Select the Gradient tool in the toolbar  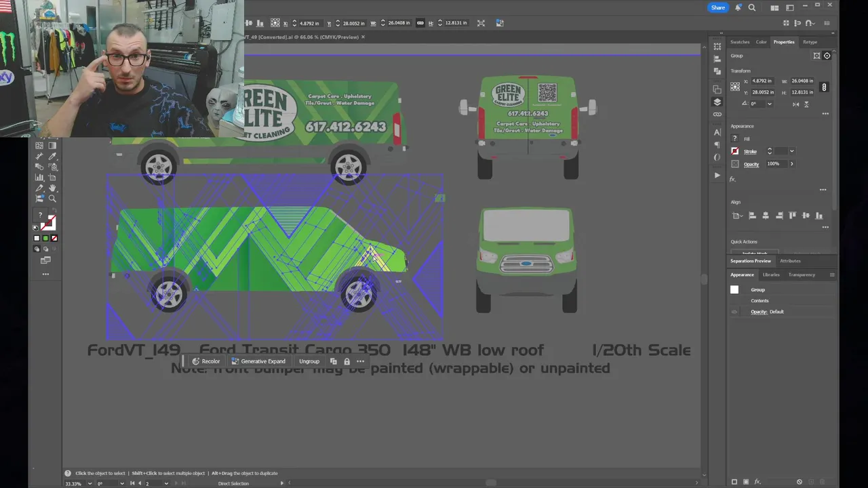52,145
